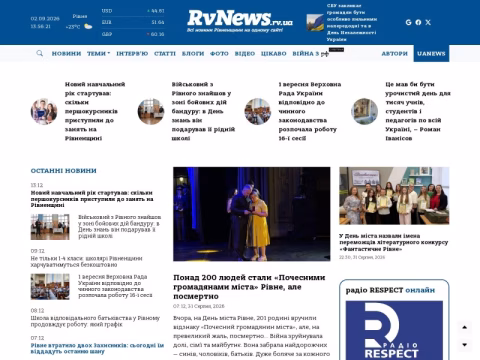Open the top-row article about військовий з бандурою
The width and height of the screenshot is (480, 360).
pyautogui.click(x=203, y=111)
